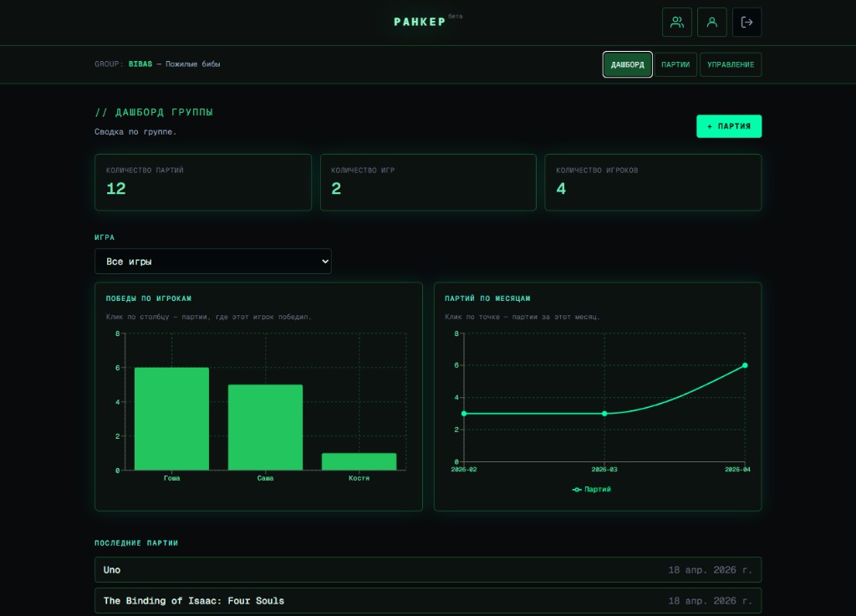Screen dimensions: 856x616
Task: Open the groups icon in the header
Action: point(676,23)
